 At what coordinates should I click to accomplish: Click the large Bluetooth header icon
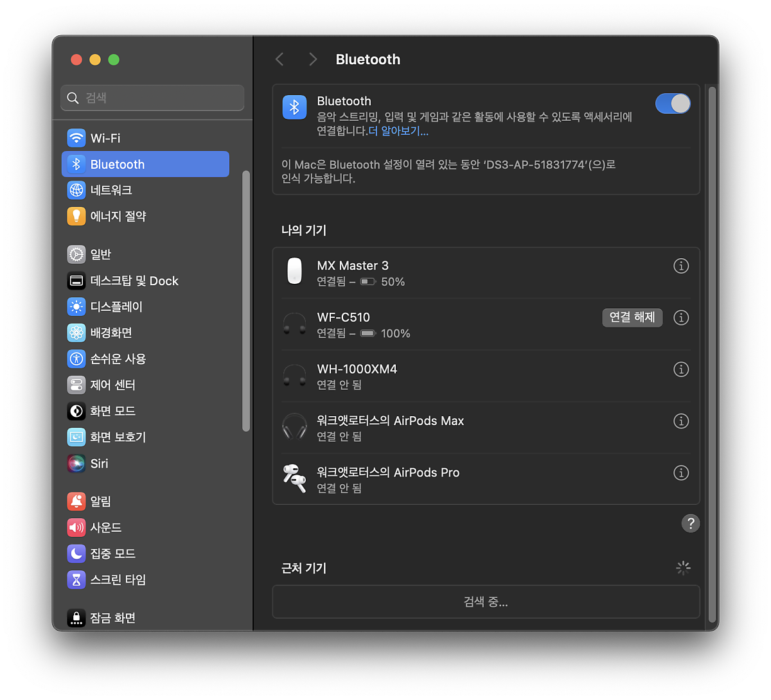[295, 107]
